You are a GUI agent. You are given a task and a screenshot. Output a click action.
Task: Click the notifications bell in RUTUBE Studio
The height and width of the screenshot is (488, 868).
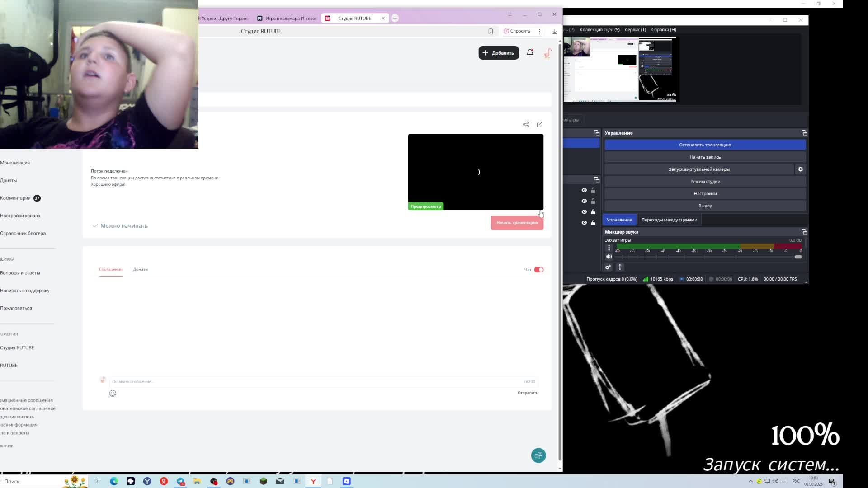coord(530,53)
